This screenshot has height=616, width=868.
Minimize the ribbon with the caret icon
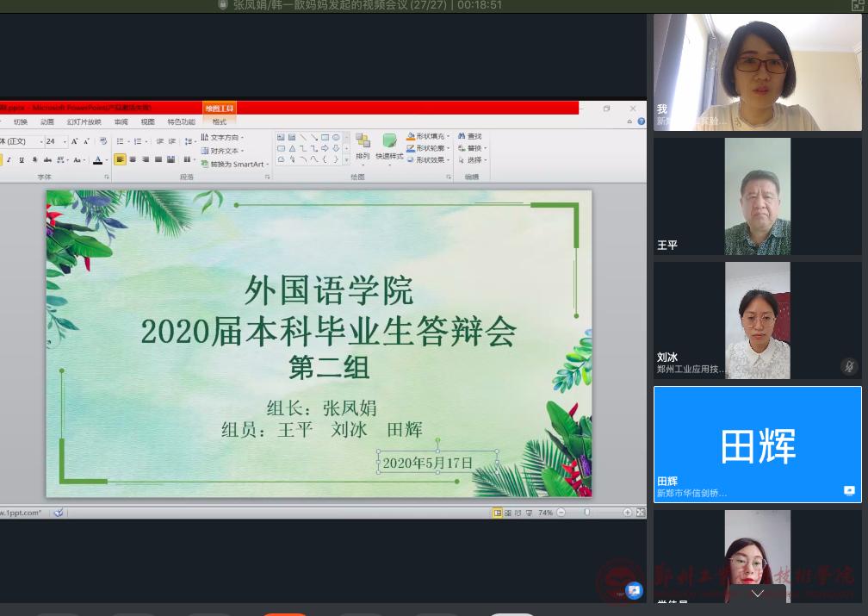coord(629,121)
